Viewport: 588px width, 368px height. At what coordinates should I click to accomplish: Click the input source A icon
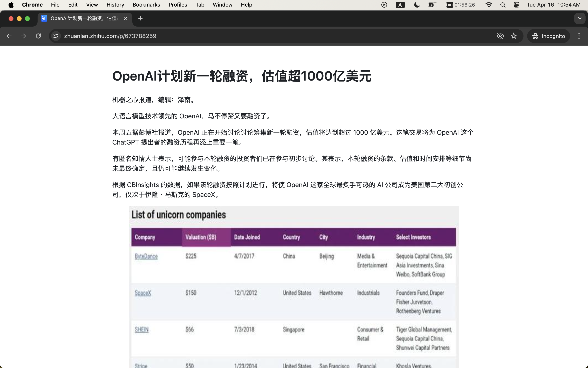point(400,5)
